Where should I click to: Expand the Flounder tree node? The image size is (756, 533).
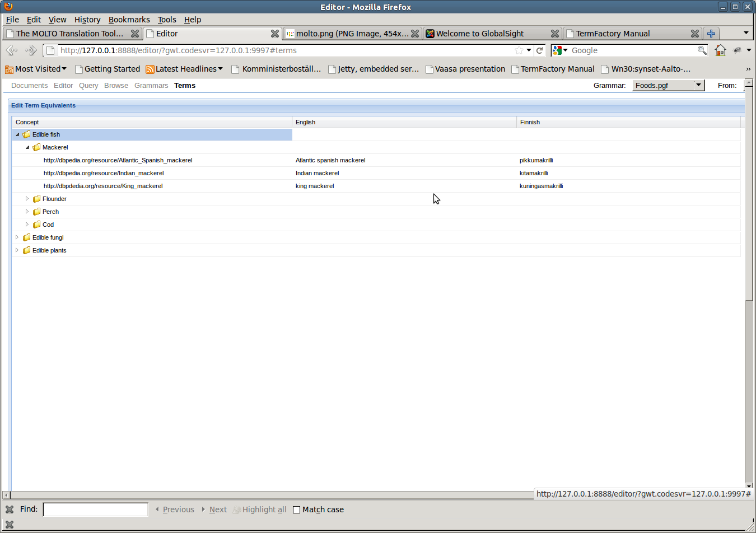tap(27, 199)
